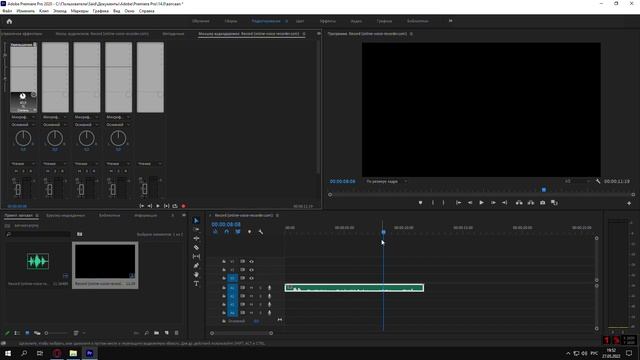Click the Mark Out button in Program Monitor
Viewport: 640px width, 360px height.
coord(444,203)
